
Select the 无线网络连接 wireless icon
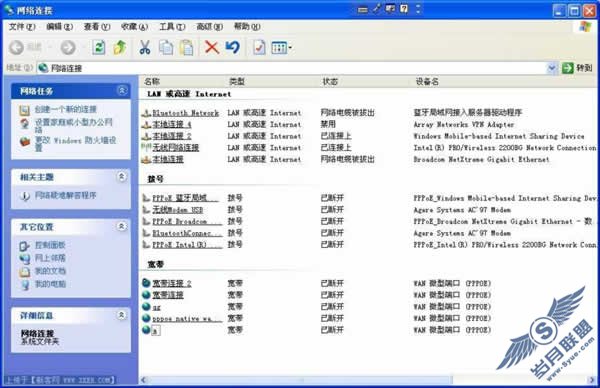tap(146, 147)
